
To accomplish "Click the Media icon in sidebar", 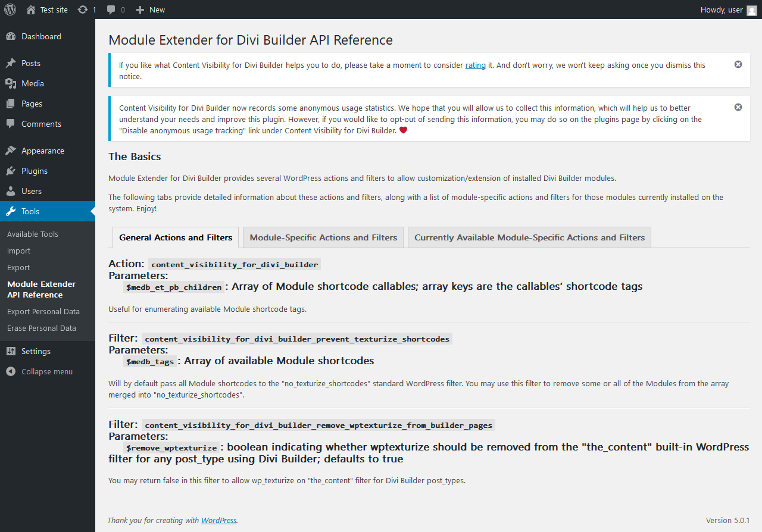I will coord(11,83).
